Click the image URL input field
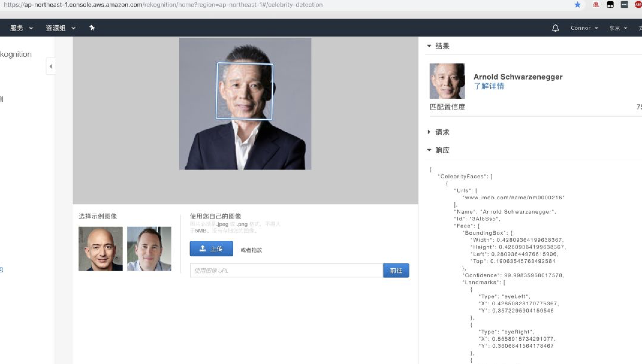This screenshot has height=364, width=642. 286,271
